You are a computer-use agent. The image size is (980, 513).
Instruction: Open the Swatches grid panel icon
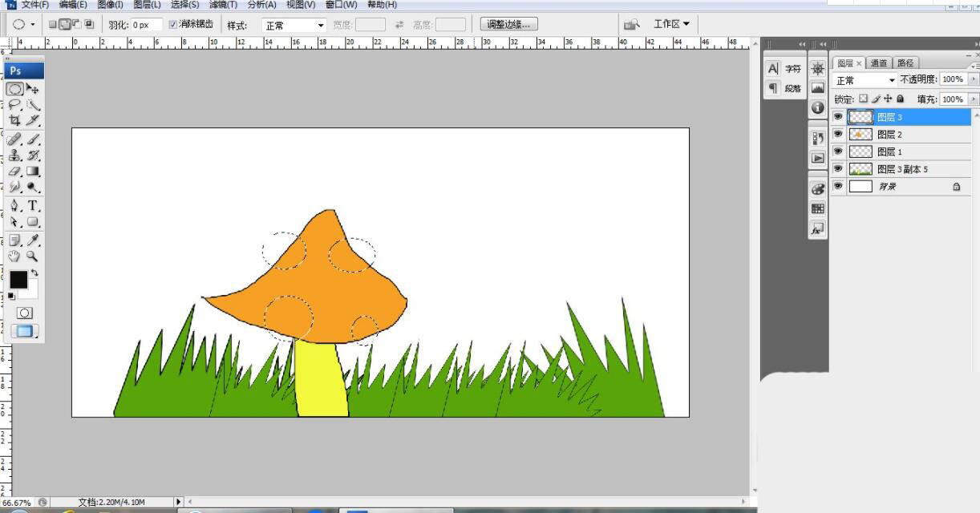pos(817,208)
